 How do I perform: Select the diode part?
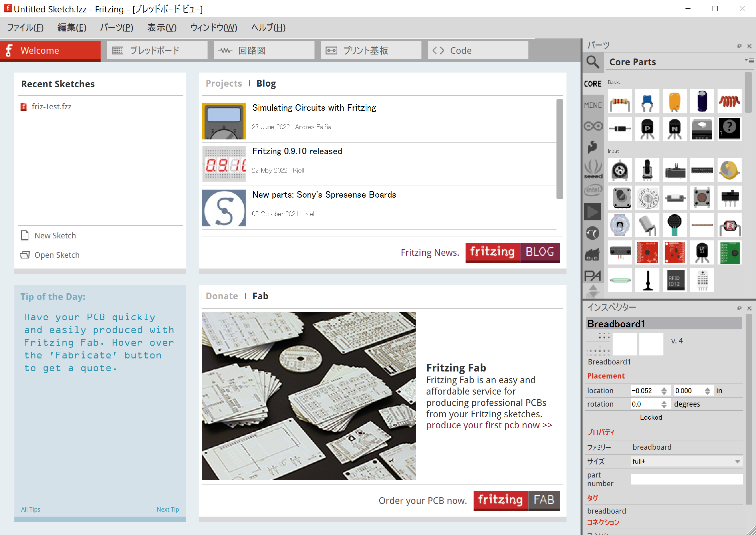point(620,129)
